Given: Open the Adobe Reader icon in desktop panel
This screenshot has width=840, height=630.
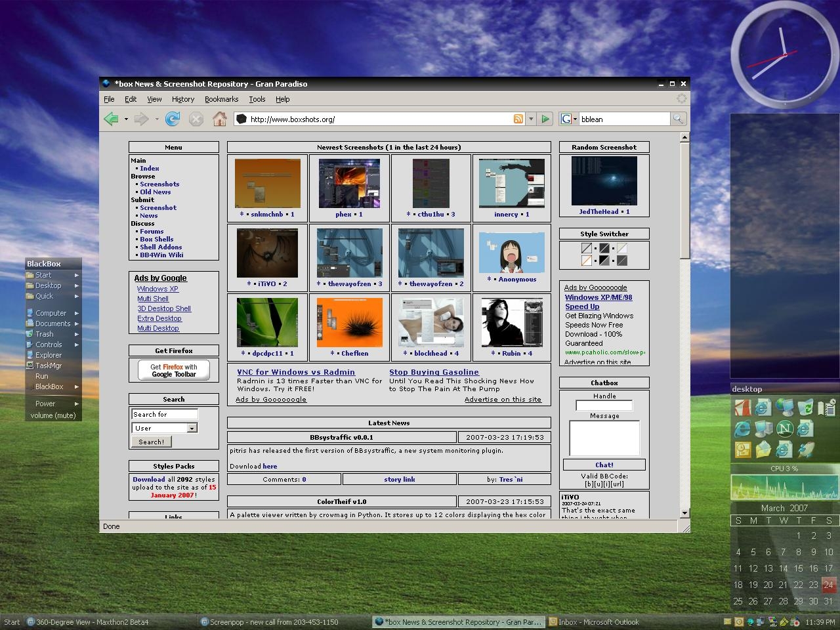Looking at the screenshot, I should click(x=742, y=408).
